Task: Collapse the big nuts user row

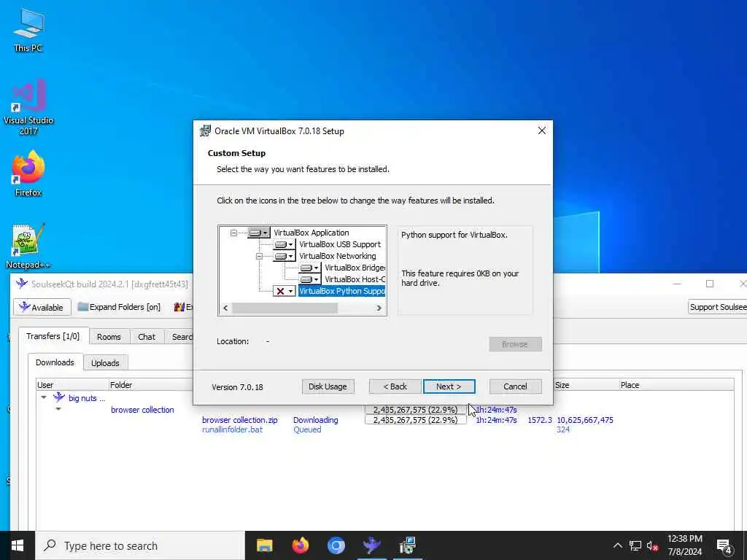Action: pyautogui.click(x=43, y=397)
